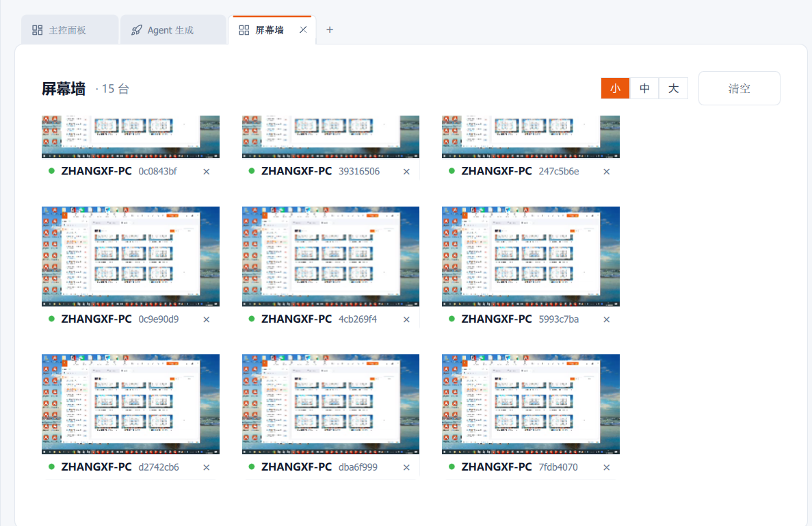
Task: Click ZHANGXF-PC label beside 5993c7ba
Action: (497, 319)
